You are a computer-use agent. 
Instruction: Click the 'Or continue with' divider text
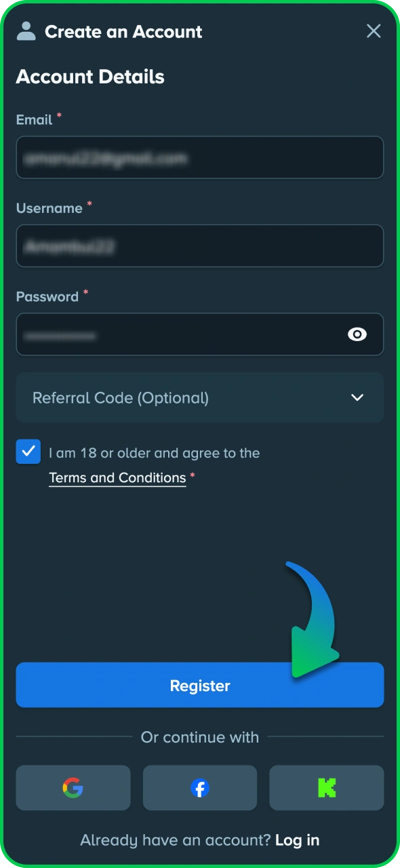click(x=200, y=736)
